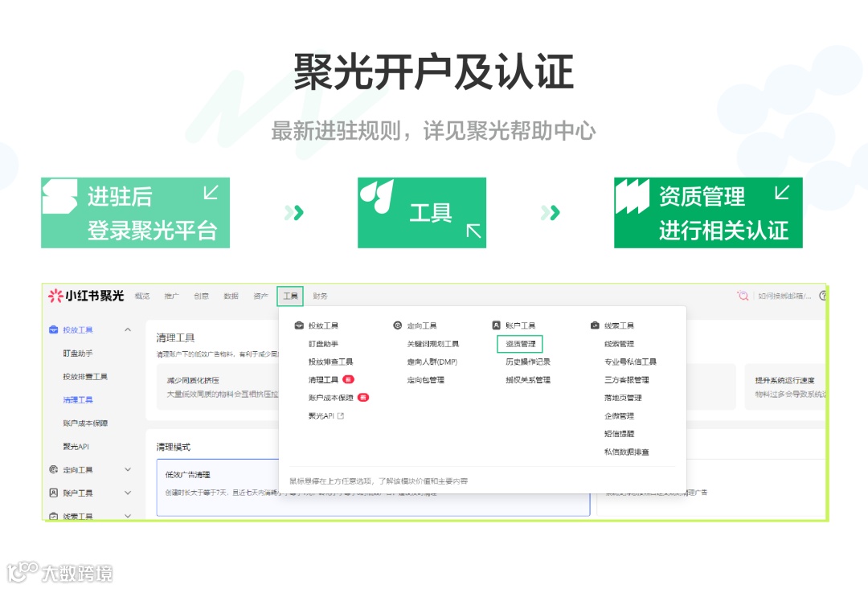Image resolution: width=868 pixels, height=589 pixels.
Task: Expand the 账户工具 sidebar chevron
Action: click(128, 493)
